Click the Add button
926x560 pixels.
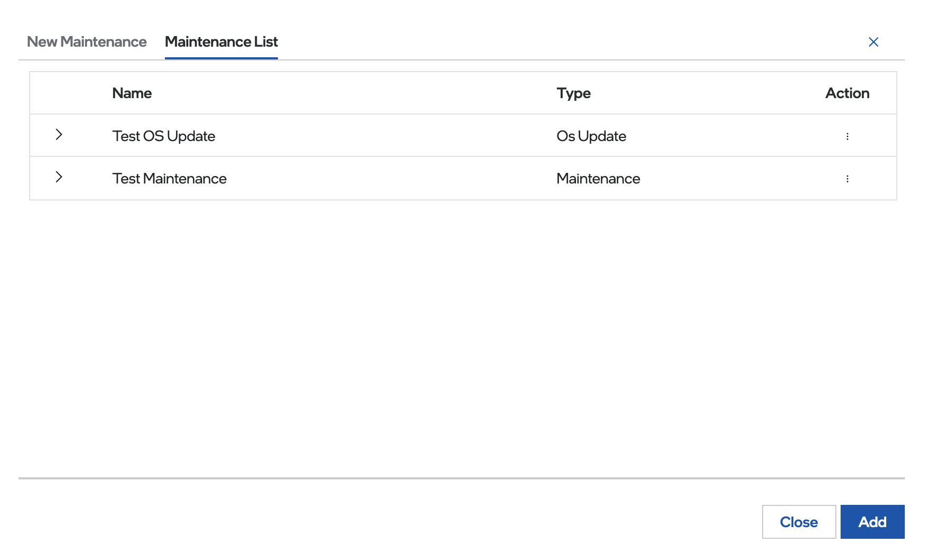(x=872, y=522)
